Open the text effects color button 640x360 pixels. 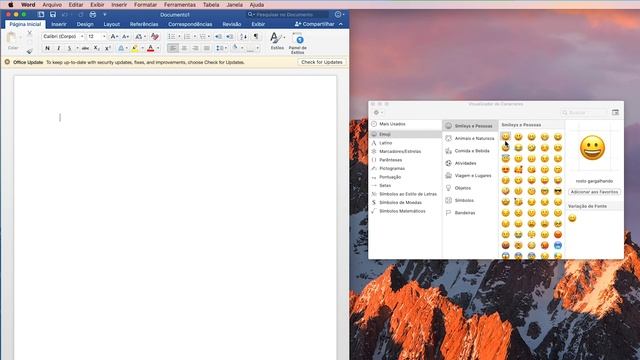click(122, 48)
